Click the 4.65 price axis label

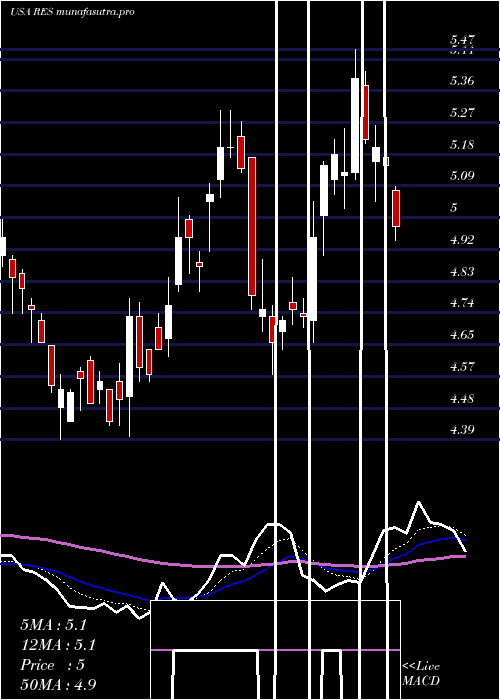[x=462, y=335]
